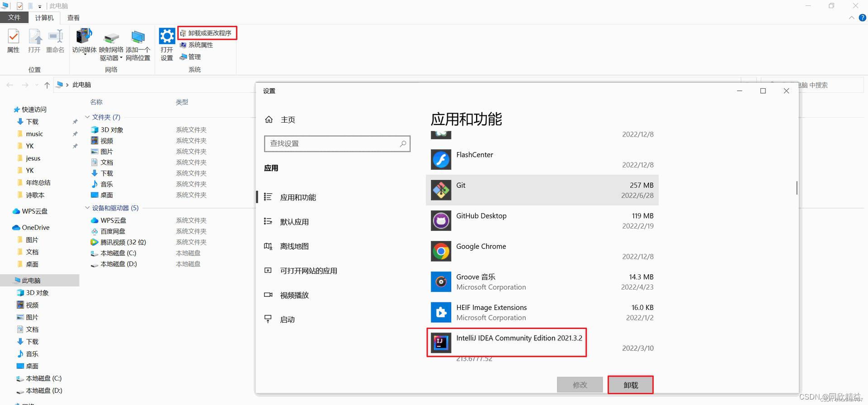This screenshot has width=868, height=405.
Task: Select HEIF Image Extensions in apps list
Action: coord(542,312)
